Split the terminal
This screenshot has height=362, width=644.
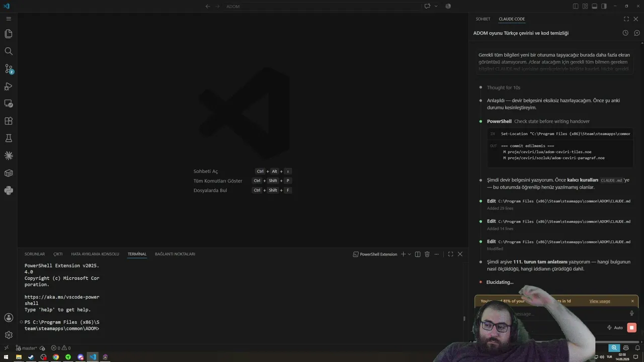click(417, 254)
